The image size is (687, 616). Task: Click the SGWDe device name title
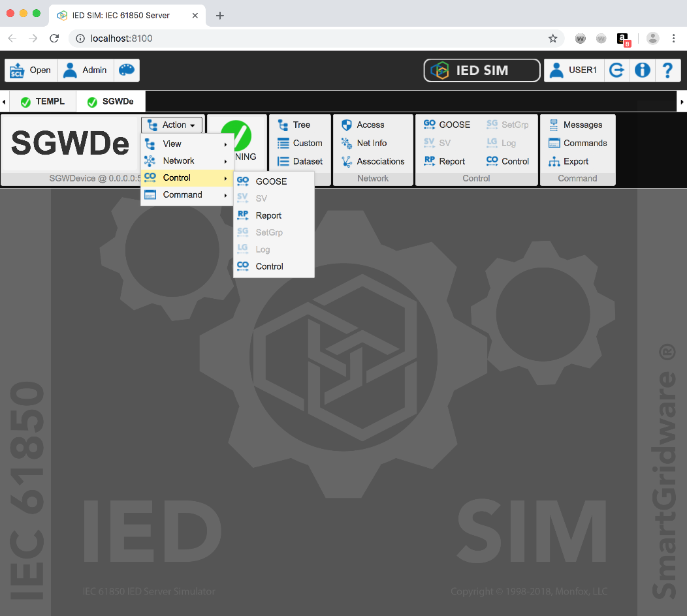coord(70,144)
